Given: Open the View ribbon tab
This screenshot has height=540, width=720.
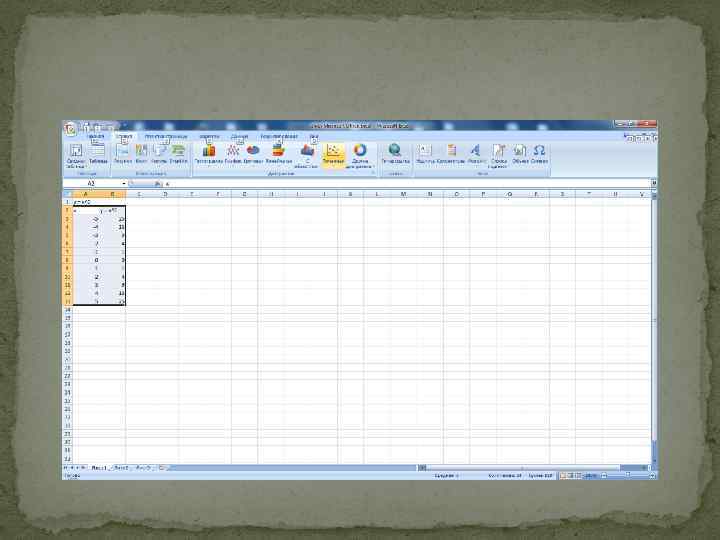Looking at the screenshot, I should click(x=314, y=136).
